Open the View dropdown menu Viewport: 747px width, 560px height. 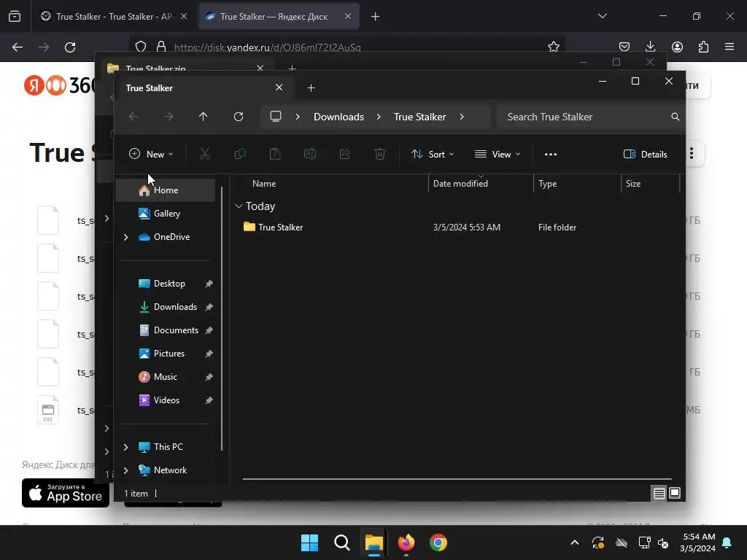[498, 155]
